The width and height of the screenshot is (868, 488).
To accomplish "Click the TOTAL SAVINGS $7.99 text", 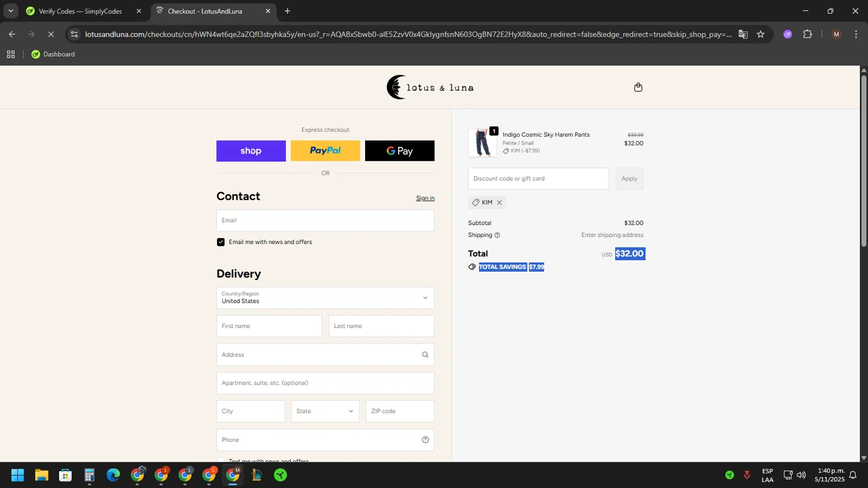I will [x=512, y=267].
